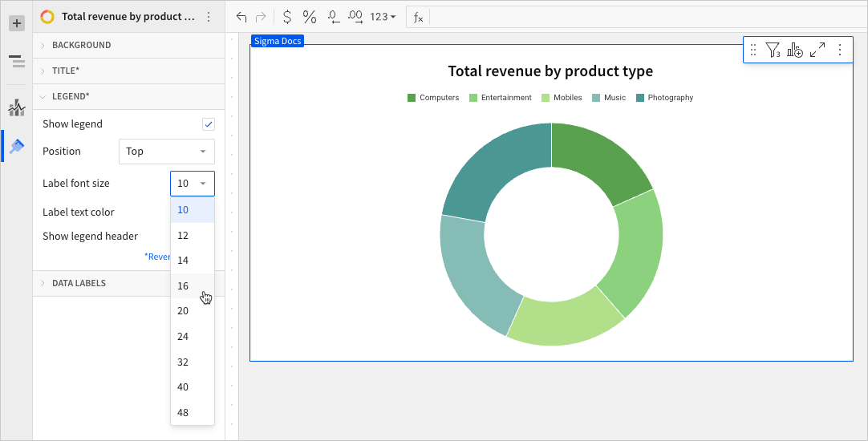Click the currency format dollar icon

(287, 17)
